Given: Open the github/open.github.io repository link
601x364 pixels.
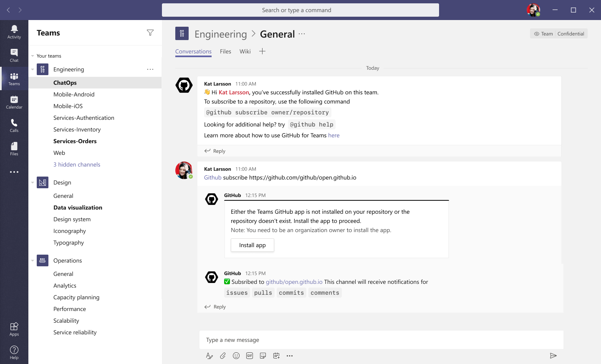Looking at the screenshot, I should 293,282.
